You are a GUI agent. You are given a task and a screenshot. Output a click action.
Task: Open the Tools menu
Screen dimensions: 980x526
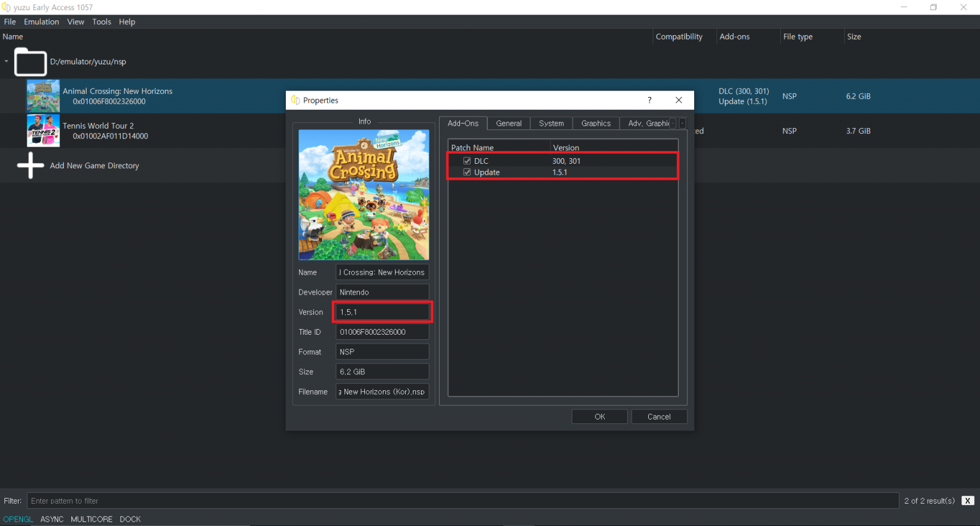[x=101, y=22]
